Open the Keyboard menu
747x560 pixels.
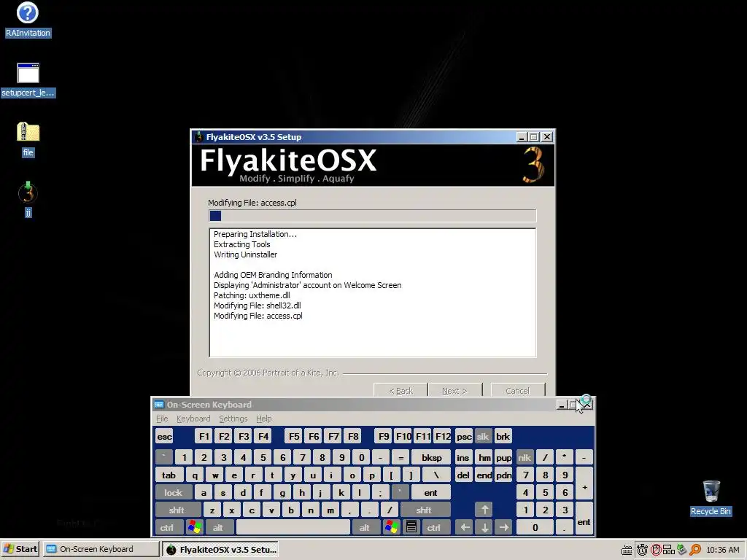tap(193, 419)
